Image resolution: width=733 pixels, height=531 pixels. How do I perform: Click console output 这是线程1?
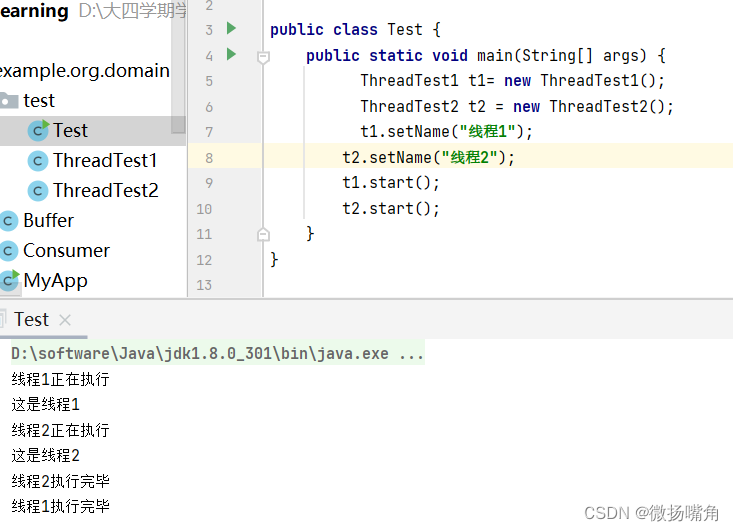45,405
